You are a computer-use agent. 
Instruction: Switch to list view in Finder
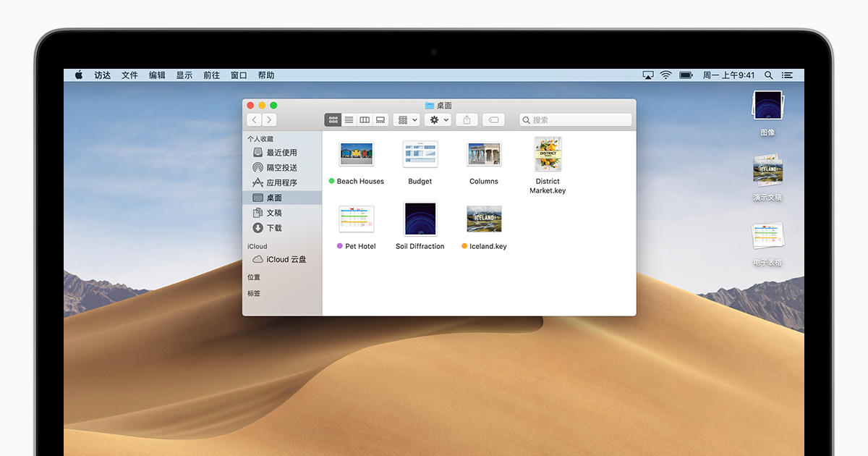(349, 120)
